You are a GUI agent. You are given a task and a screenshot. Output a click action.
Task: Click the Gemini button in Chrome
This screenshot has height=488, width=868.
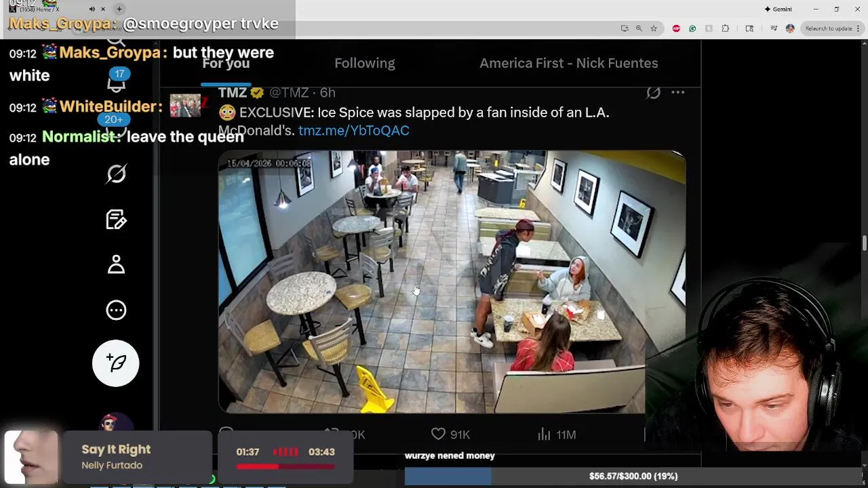coord(778,9)
